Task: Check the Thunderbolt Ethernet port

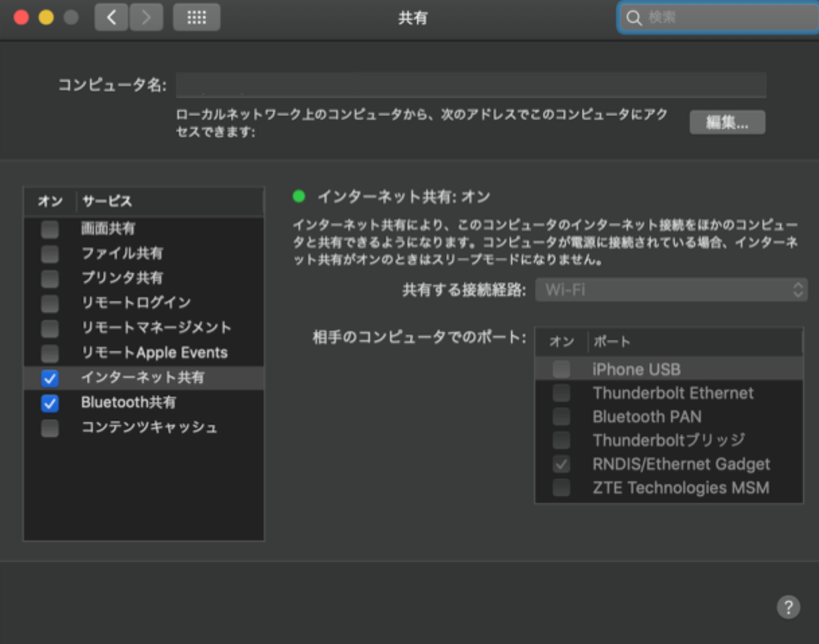Action: 561,393
